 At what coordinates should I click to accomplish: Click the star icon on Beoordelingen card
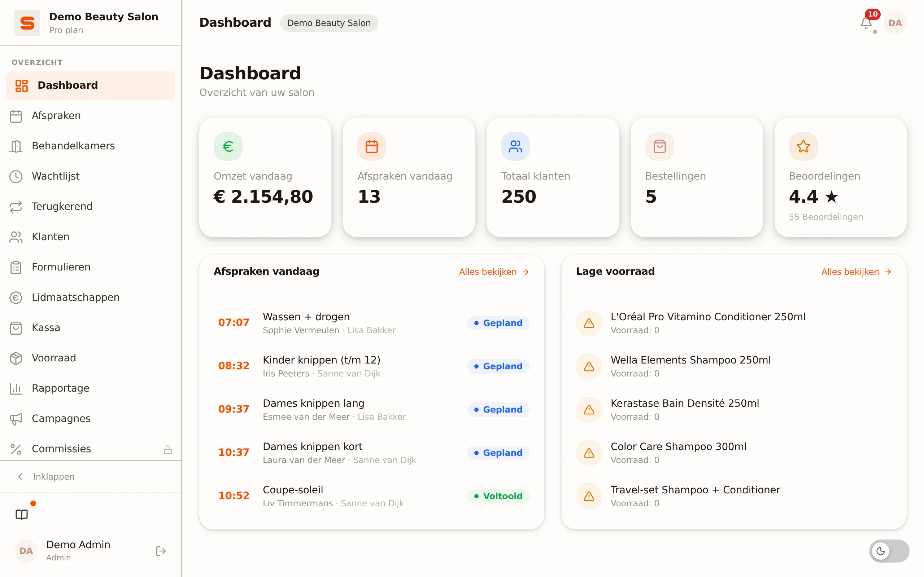pos(803,146)
